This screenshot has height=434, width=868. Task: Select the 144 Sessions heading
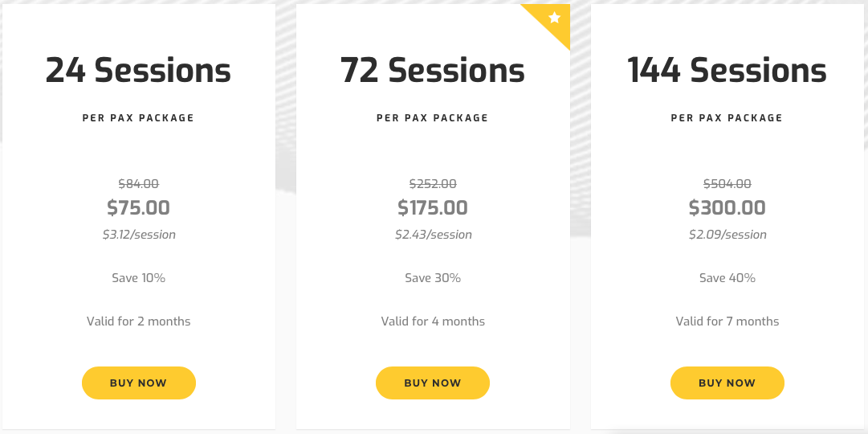[727, 71]
